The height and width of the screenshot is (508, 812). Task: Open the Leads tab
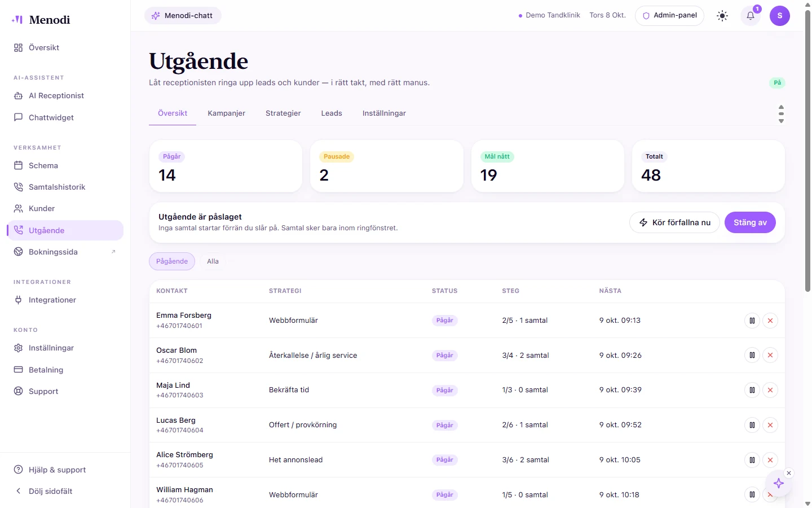click(332, 113)
